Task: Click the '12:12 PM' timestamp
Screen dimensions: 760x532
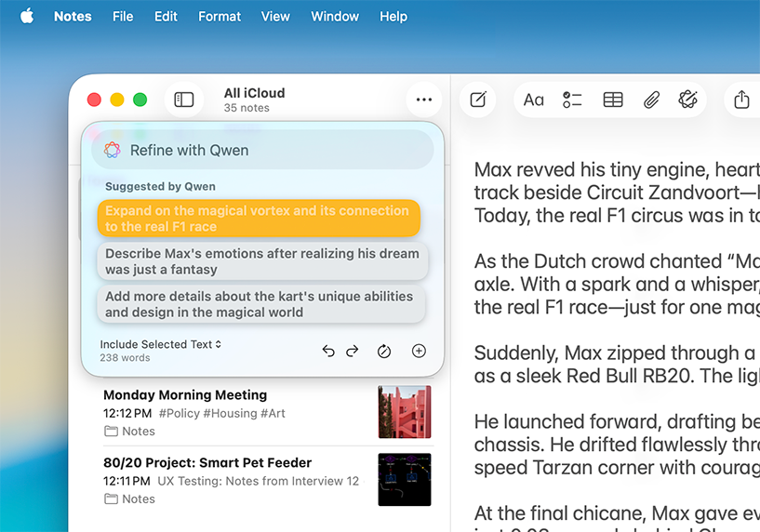Action: [x=127, y=413]
